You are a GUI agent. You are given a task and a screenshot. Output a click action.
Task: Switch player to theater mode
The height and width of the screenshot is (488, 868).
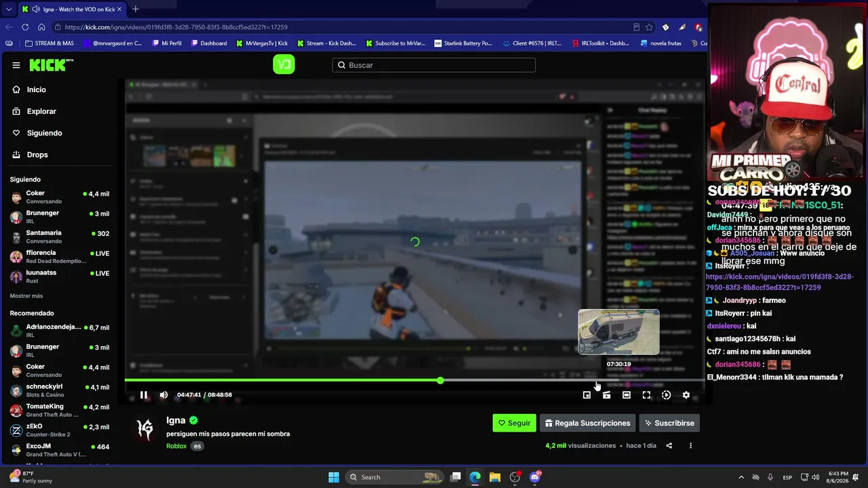pyautogui.click(x=627, y=395)
